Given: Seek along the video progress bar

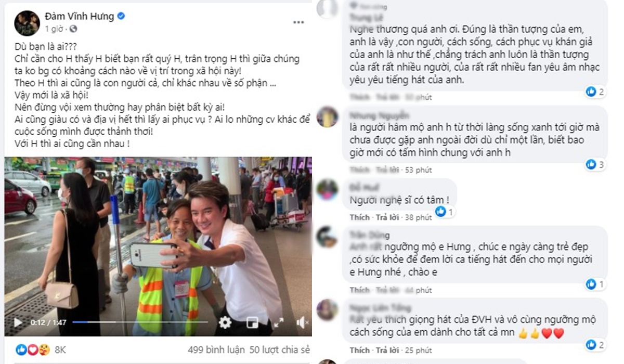Looking at the screenshot, I should coord(140,322).
